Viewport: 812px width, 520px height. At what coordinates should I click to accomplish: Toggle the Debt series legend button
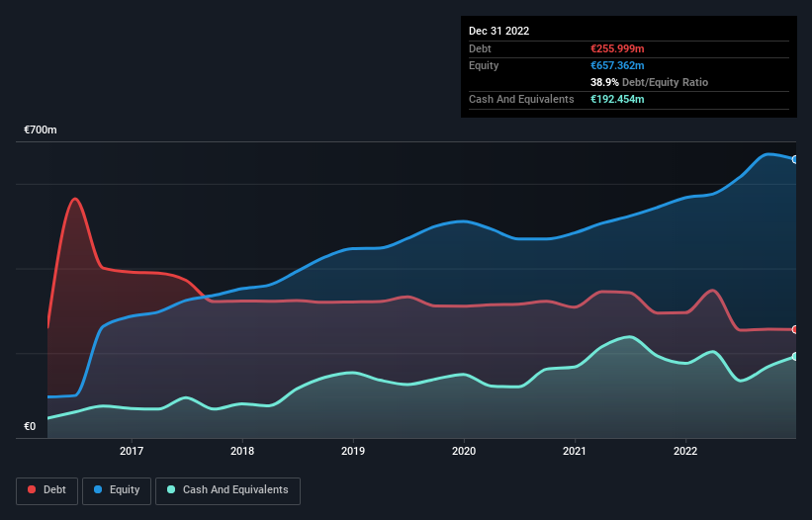[x=46, y=490]
